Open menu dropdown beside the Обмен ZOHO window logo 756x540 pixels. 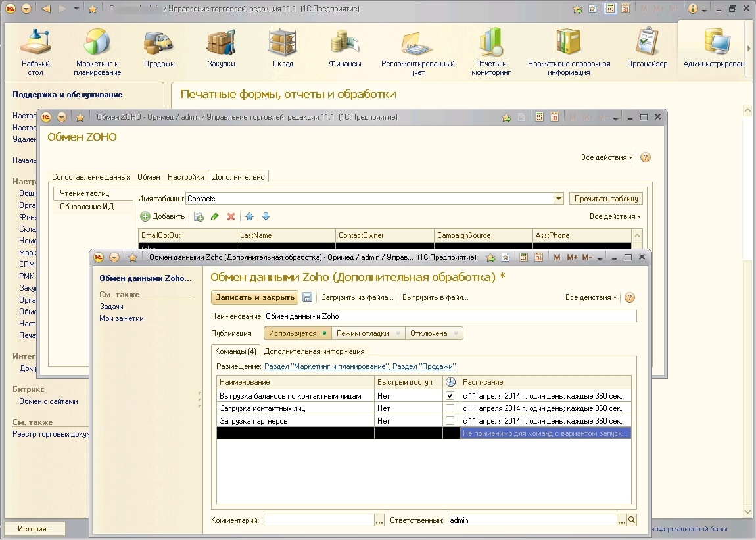pyautogui.click(x=62, y=117)
